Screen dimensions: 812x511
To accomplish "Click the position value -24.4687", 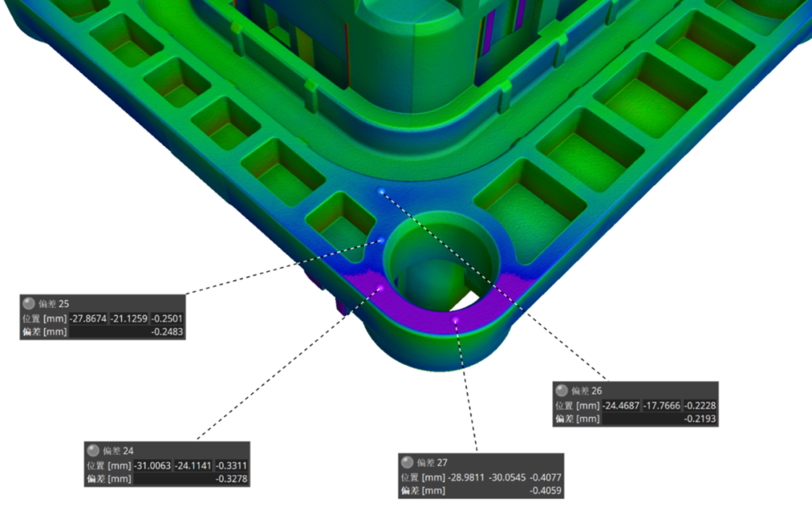I will [621, 406].
